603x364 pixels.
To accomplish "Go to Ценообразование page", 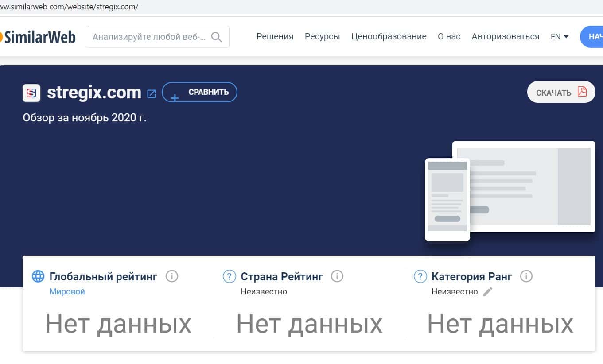I will pos(389,37).
